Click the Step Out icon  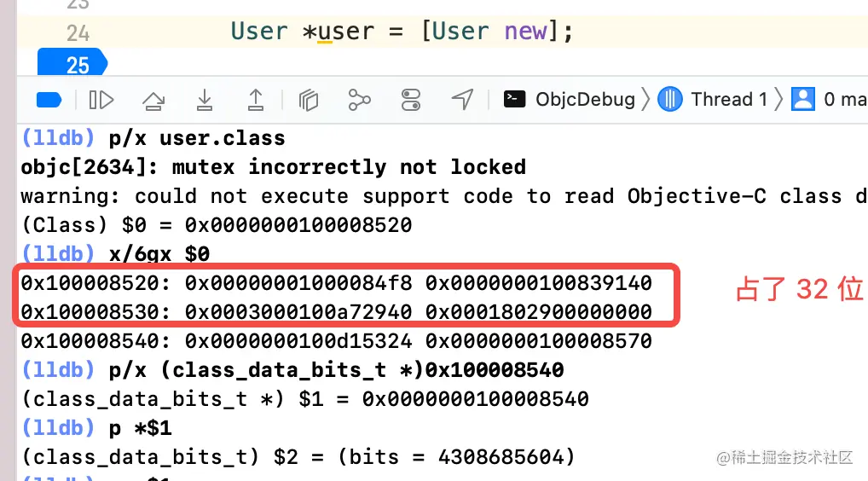click(255, 100)
